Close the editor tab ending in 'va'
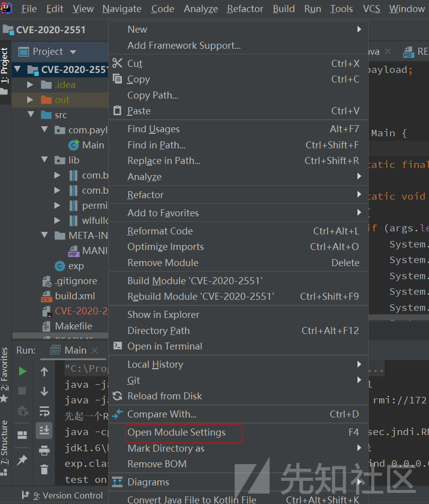 (x=388, y=51)
